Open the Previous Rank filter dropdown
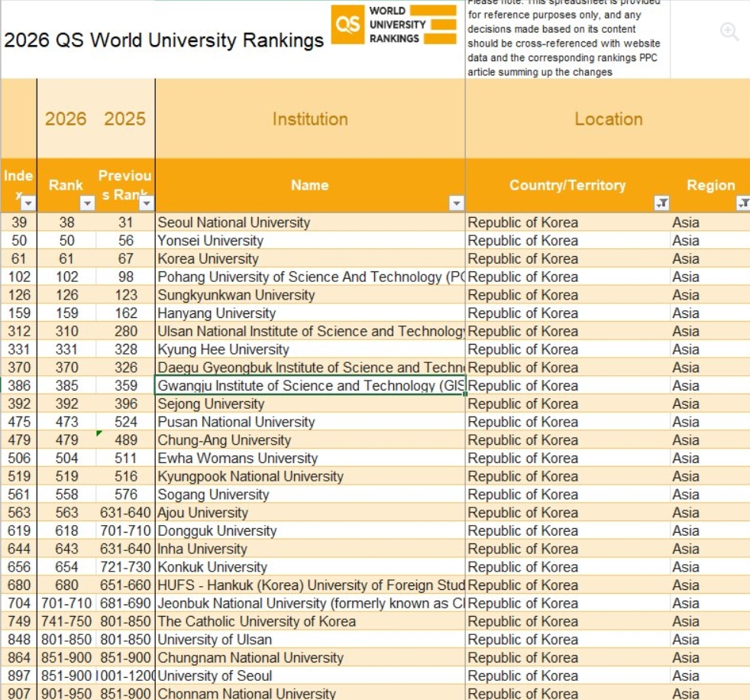The image size is (750, 700). click(147, 203)
